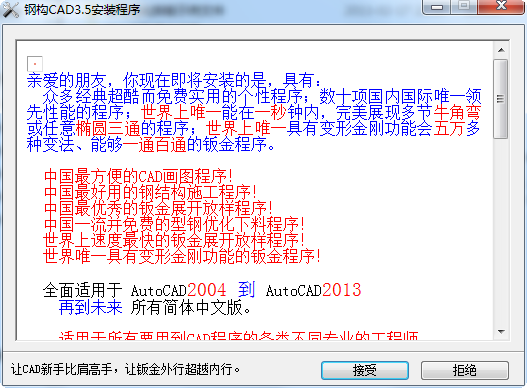
Task: Click the line '世界唯一具有变形金刚功能的钣金程序!'
Action: pos(182,256)
